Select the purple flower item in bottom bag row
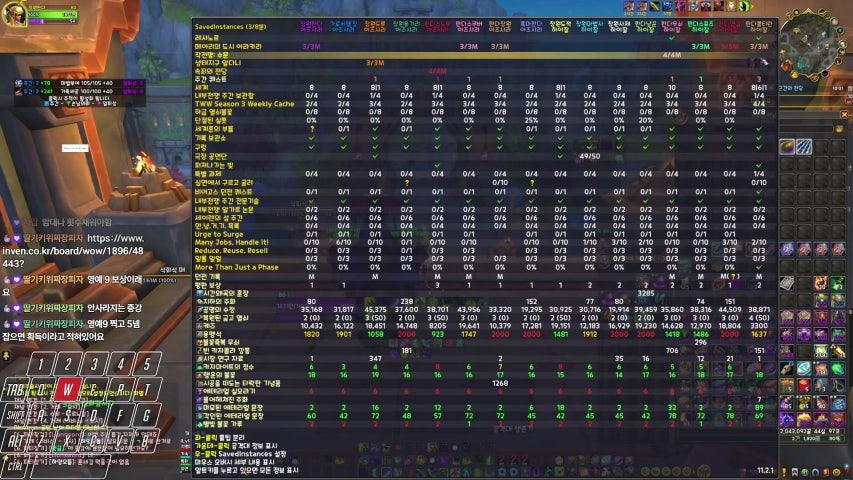This screenshot has width=853, height=480. (787, 419)
